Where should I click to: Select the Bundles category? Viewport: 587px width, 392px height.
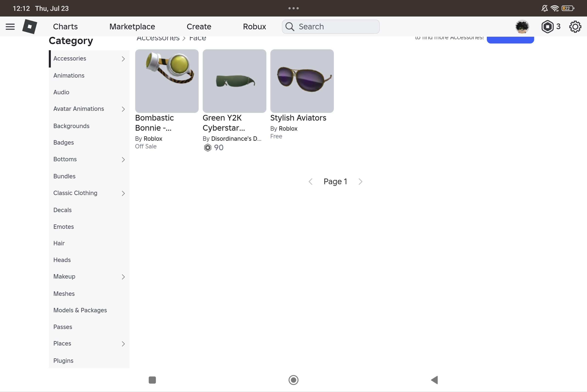(89, 176)
